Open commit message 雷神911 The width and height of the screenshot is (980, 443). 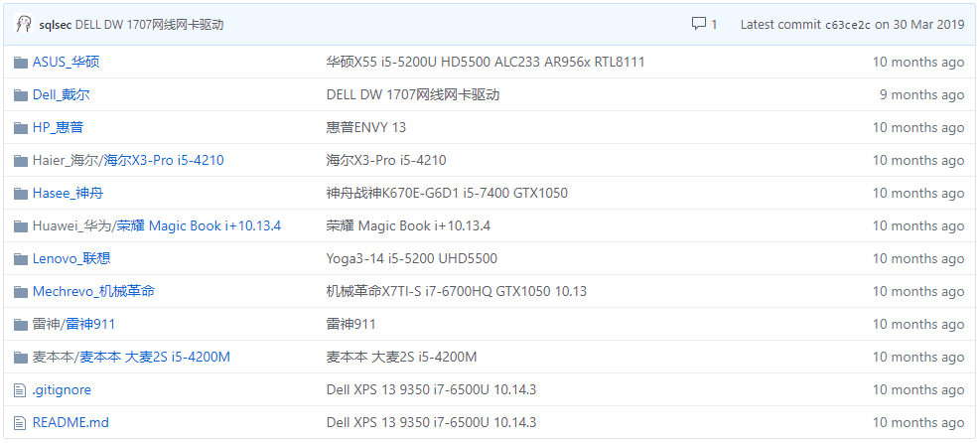click(x=351, y=324)
